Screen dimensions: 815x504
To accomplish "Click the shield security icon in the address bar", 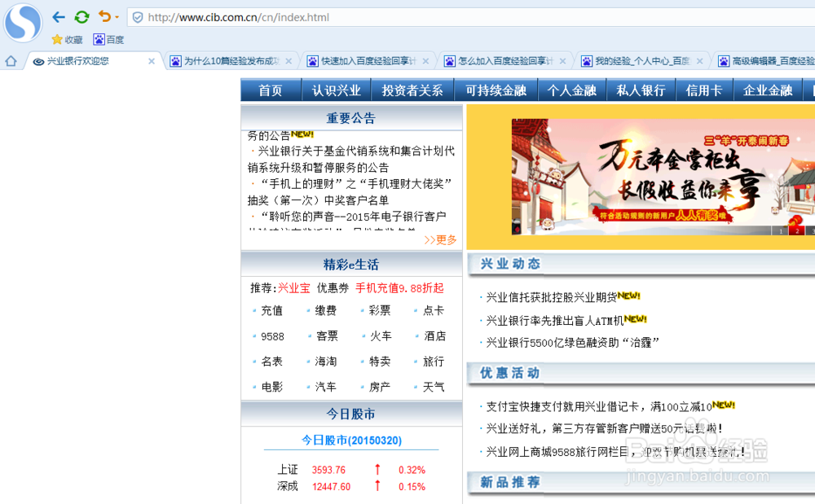I will [x=137, y=18].
